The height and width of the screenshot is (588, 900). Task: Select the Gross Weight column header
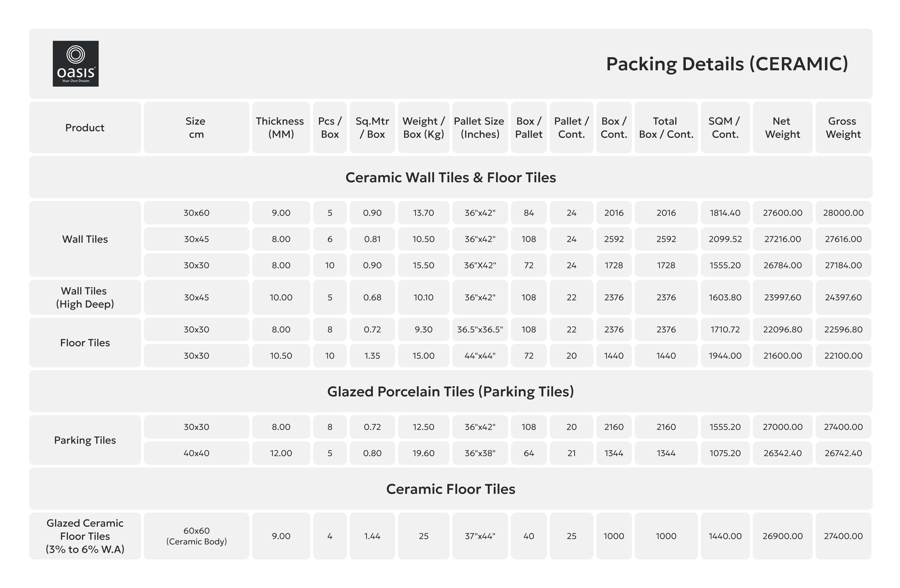coord(843,128)
